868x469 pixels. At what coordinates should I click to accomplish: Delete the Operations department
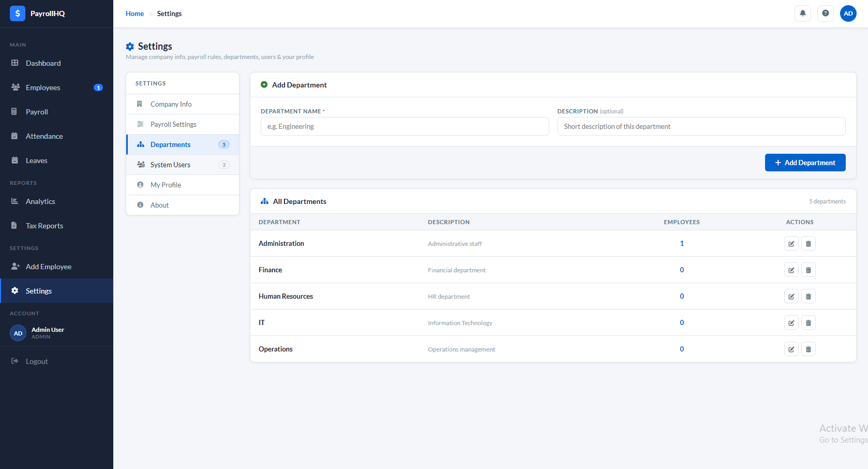[x=808, y=349]
